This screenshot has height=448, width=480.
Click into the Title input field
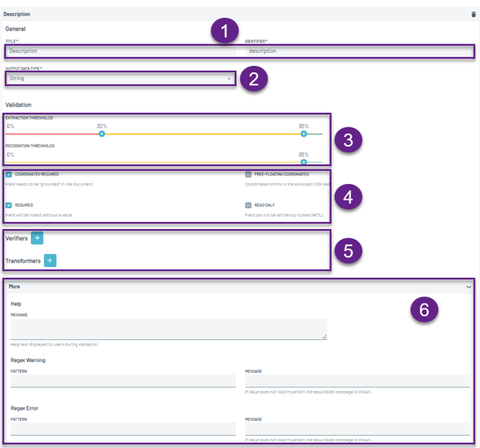(120, 51)
